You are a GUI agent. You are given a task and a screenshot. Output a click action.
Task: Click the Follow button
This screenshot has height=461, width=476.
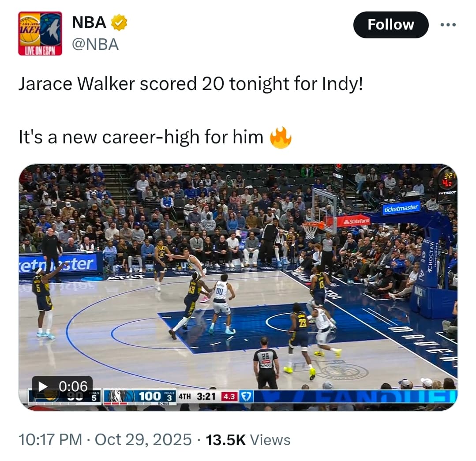pyautogui.click(x=391, y=25)
